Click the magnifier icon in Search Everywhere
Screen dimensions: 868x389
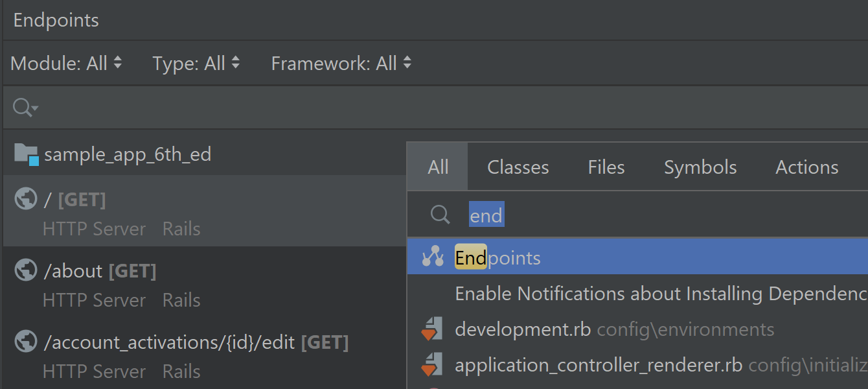point(440,215)
